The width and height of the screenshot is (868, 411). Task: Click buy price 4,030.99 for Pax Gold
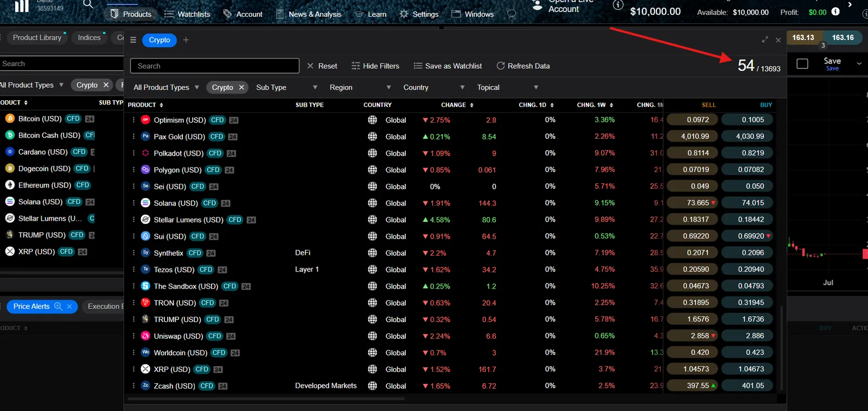746,136
